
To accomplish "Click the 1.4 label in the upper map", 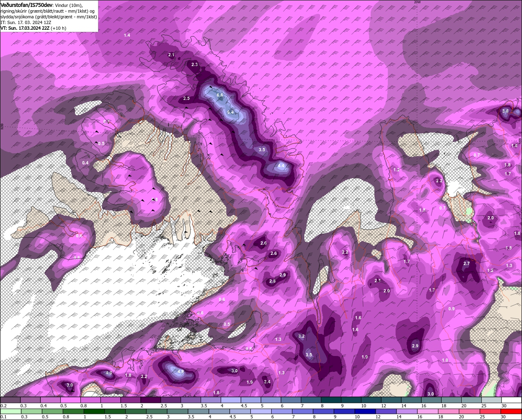I will point(127,35).
